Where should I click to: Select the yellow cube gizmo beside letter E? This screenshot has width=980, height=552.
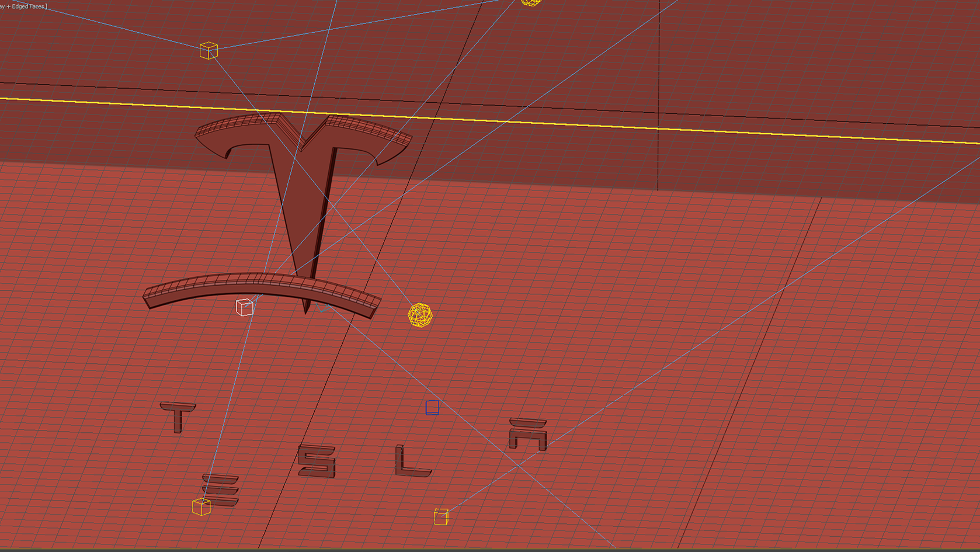(201, 506)
